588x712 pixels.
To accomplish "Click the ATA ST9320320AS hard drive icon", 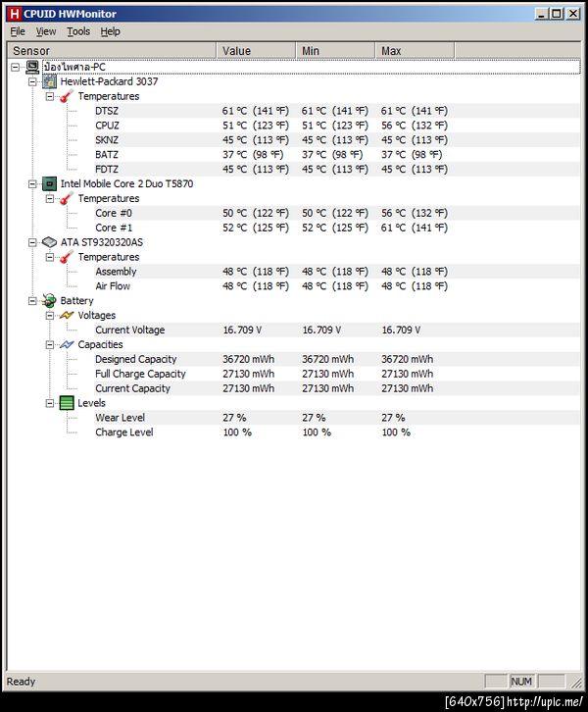I will pyautogui.click(x=49, y=242).
